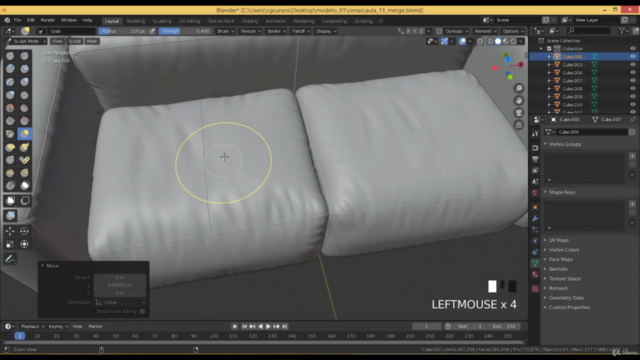Enable the Proportional Editing checkbox

142,311
